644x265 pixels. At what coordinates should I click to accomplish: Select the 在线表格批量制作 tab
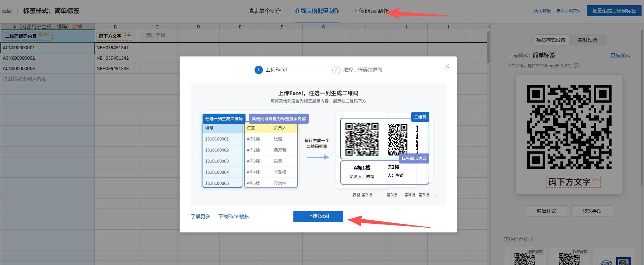(317, 11)
